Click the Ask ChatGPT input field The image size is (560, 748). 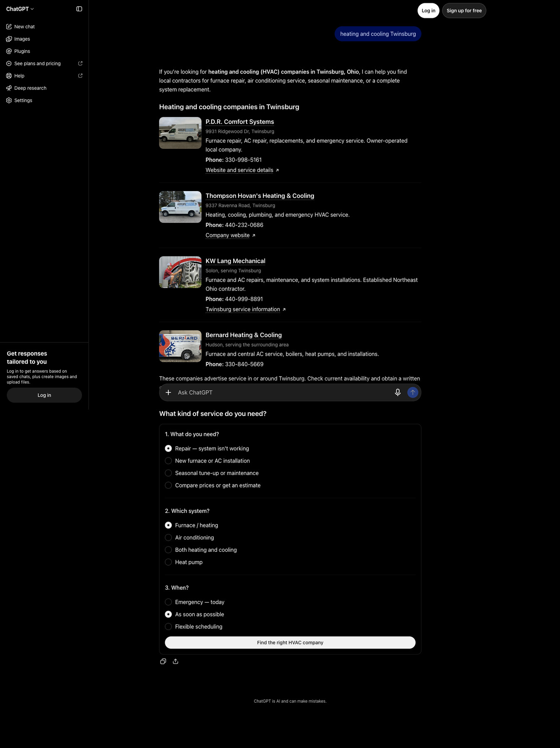283,392
